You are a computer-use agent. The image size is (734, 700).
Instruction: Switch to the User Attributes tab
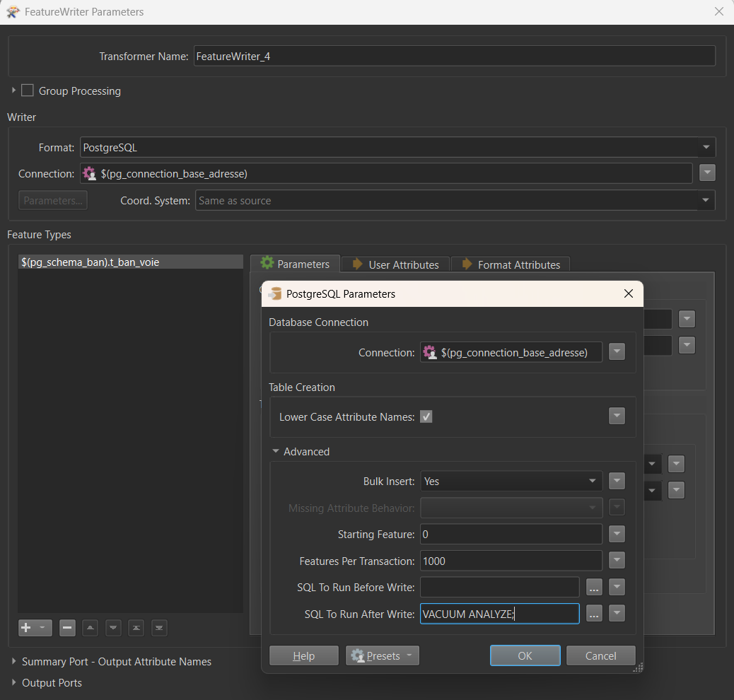tap(395, 264)
